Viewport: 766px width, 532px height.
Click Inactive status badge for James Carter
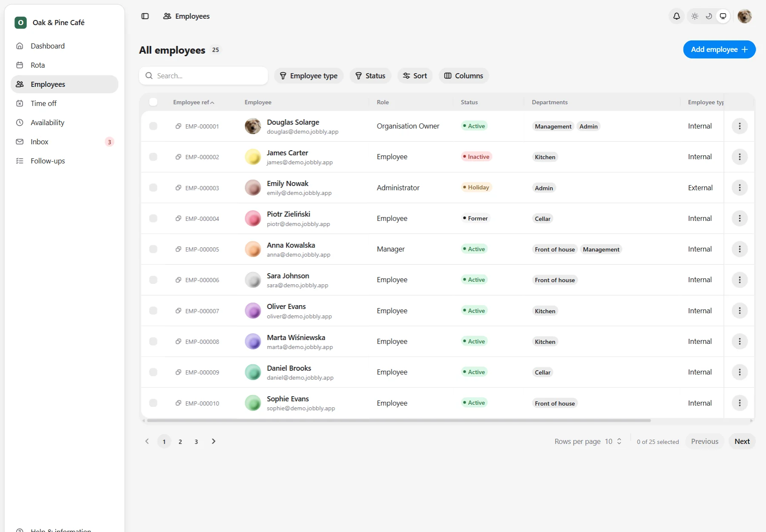[476, 157]
